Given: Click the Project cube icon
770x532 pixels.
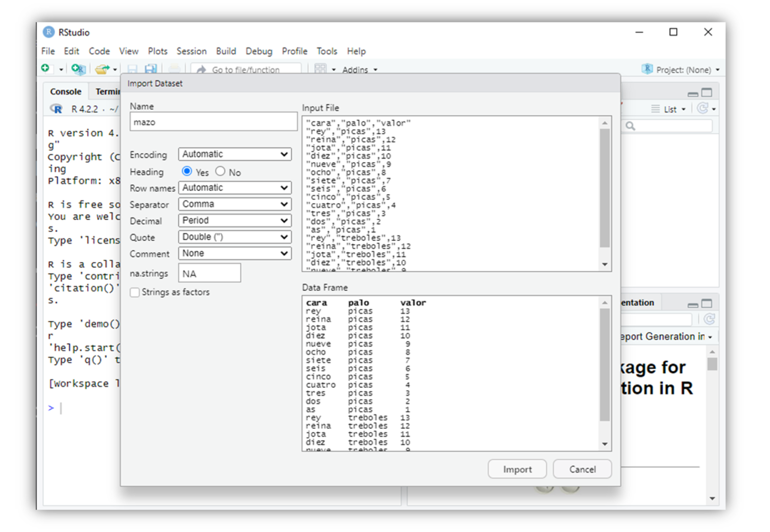Looking at the screenshot, I should tap(647, 69).
